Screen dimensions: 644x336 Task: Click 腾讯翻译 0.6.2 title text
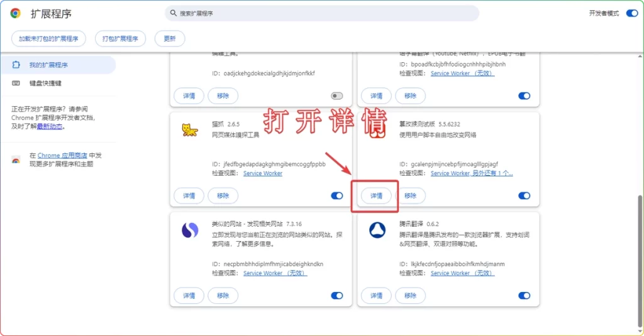[419, 224]
